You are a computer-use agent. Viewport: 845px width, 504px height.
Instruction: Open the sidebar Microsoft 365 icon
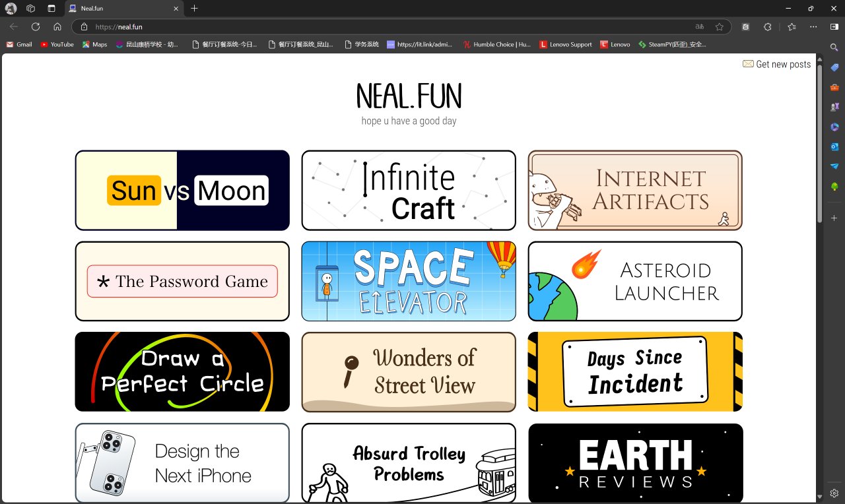pos(834,127)
